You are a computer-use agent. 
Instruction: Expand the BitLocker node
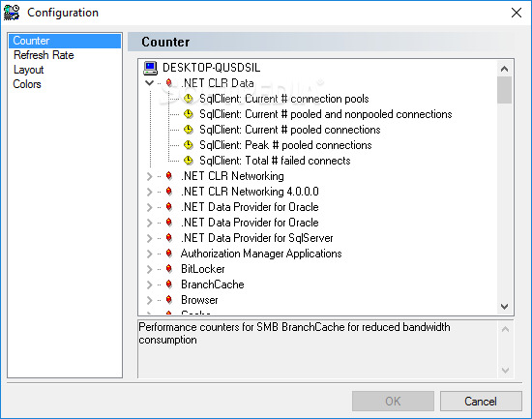tap(149, 269)
